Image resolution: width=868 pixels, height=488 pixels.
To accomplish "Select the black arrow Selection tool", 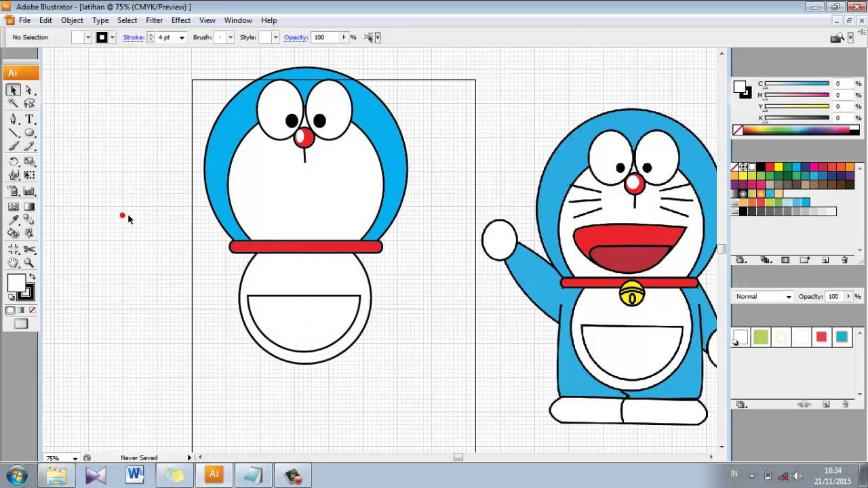I will coord(13,90).
